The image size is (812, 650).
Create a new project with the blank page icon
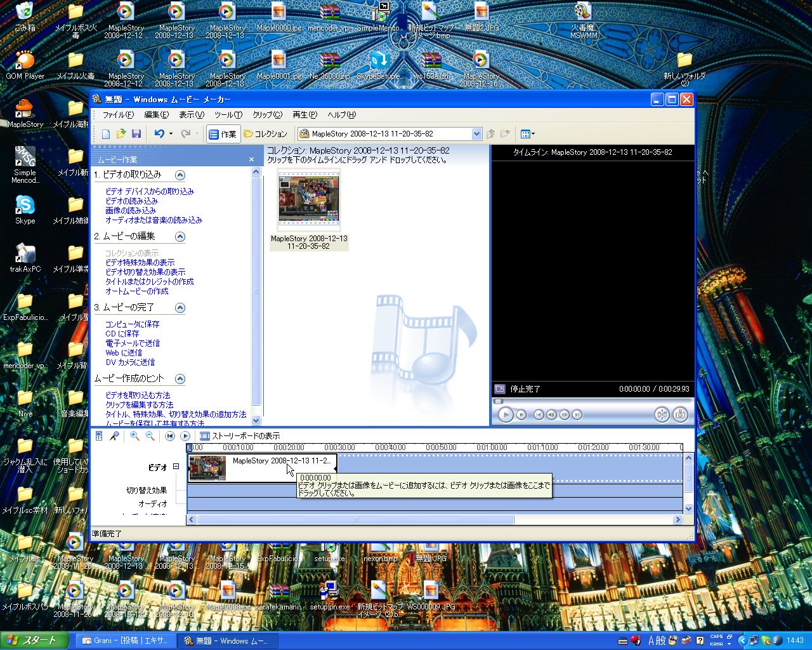106,134
